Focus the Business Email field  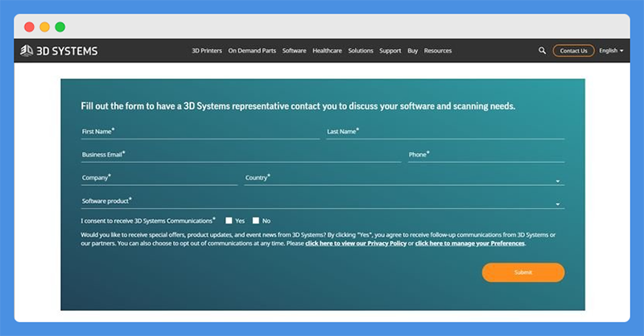(241, 155)
